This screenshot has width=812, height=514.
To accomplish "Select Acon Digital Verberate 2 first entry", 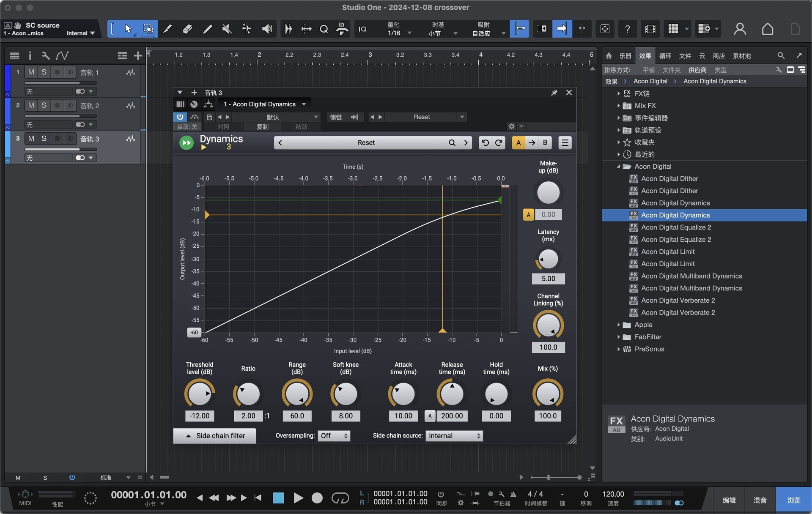I will [x=678, y=301].
